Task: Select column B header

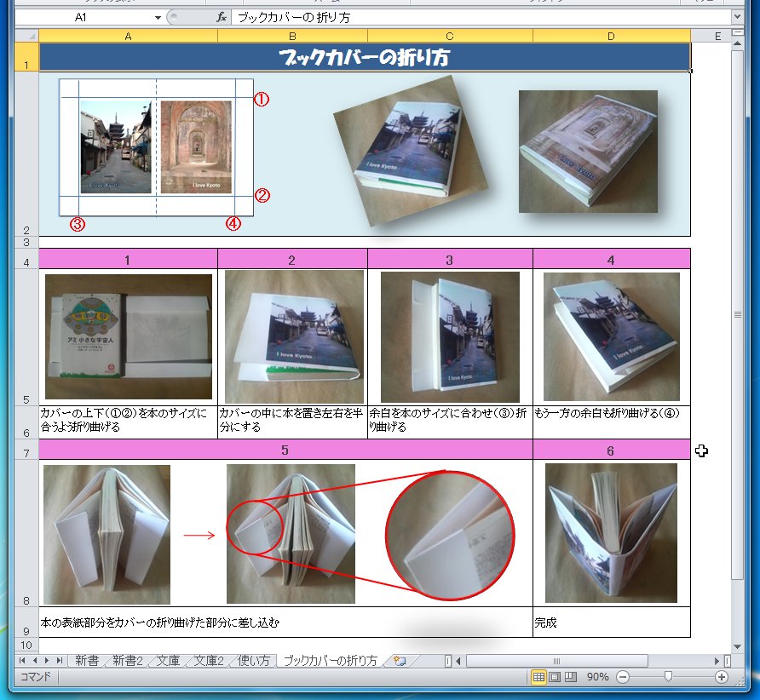Action: click(x=292, y=36)
